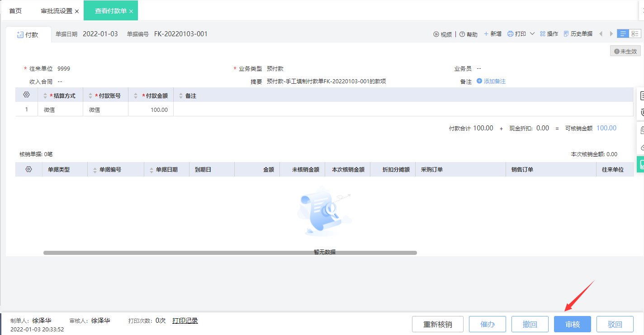Click the gear icon on the write-off table

tap(29, 169)
